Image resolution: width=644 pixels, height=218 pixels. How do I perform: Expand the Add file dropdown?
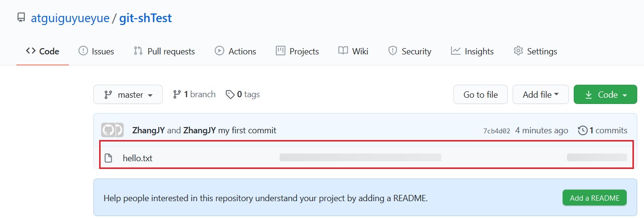(x=541, y=95)
